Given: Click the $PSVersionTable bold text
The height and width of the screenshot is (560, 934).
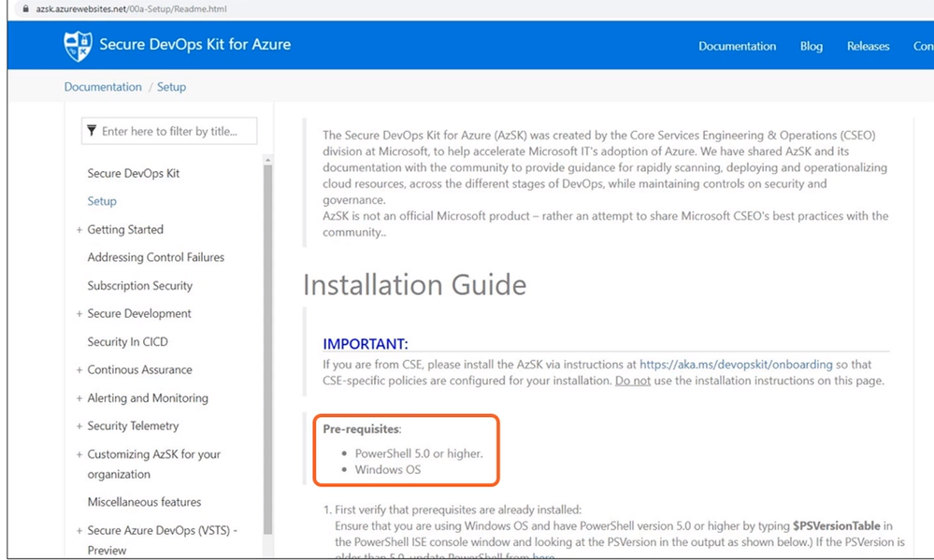Looking at the screenshot, I should tap(837, 526).
